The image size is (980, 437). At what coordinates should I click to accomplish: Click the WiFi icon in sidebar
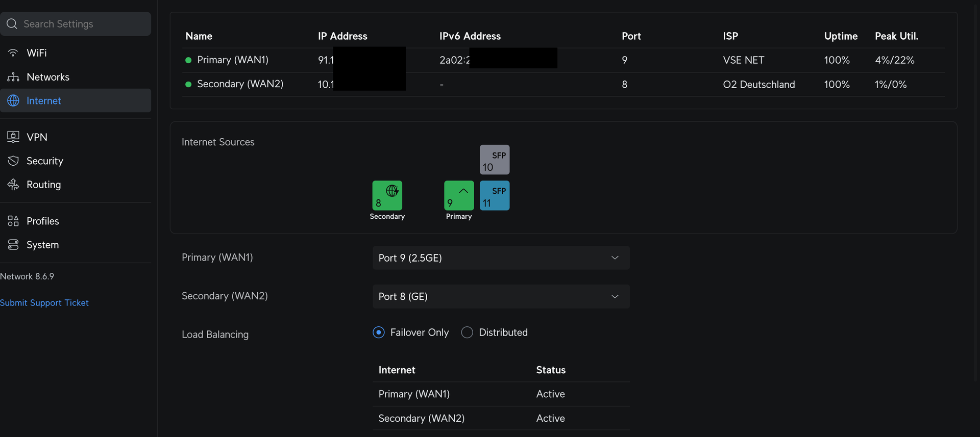coord(13,53)
